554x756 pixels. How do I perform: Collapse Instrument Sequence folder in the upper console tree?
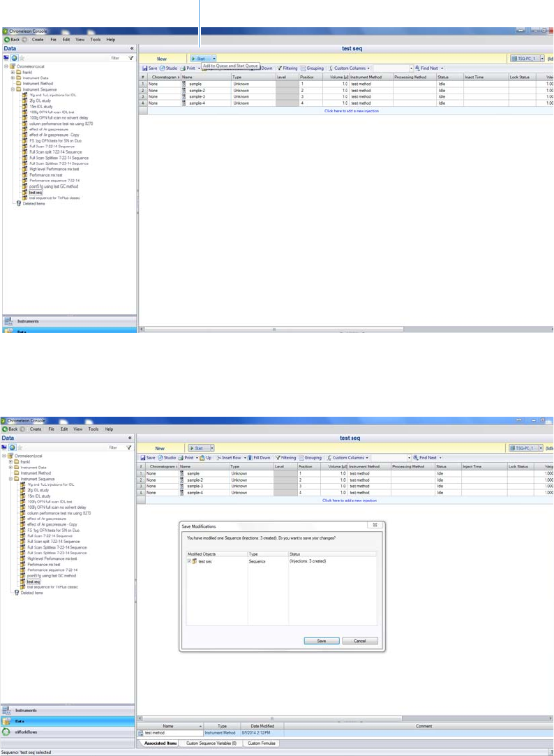(x=13, y=89)
